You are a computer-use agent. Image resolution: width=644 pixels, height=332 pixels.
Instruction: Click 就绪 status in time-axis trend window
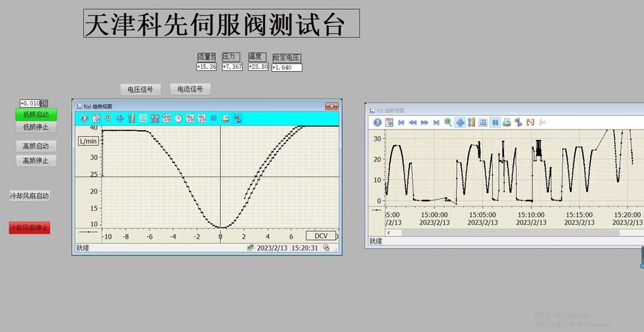(375, 242)
